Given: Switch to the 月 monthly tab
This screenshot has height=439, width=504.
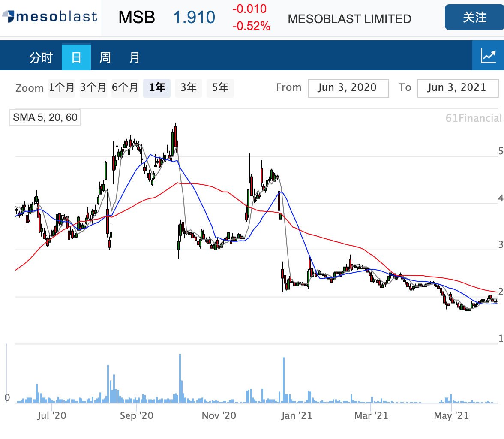Looking at the screenshot, I should pos(135,57).
